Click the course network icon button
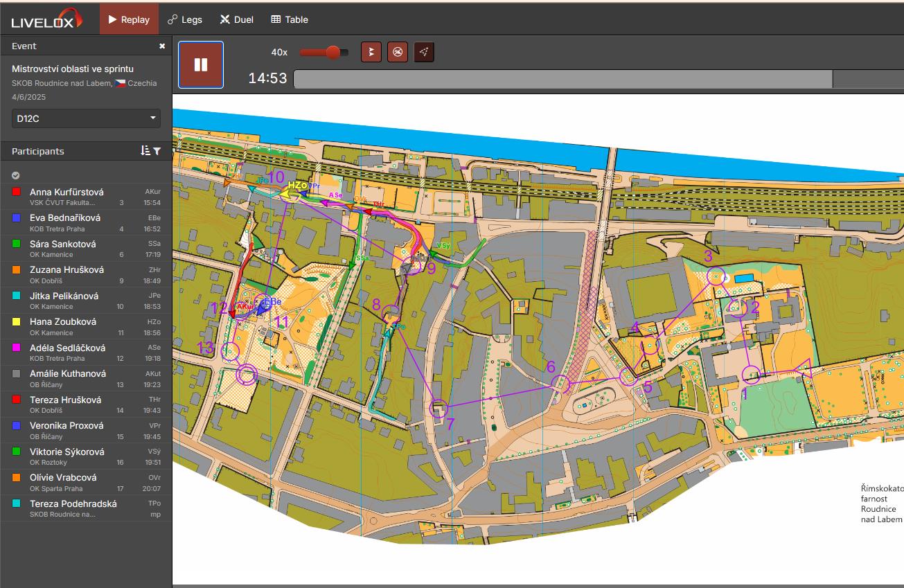The width and height of the screenshot is (904, 588). pyautogui.click(x=424, y=52)
